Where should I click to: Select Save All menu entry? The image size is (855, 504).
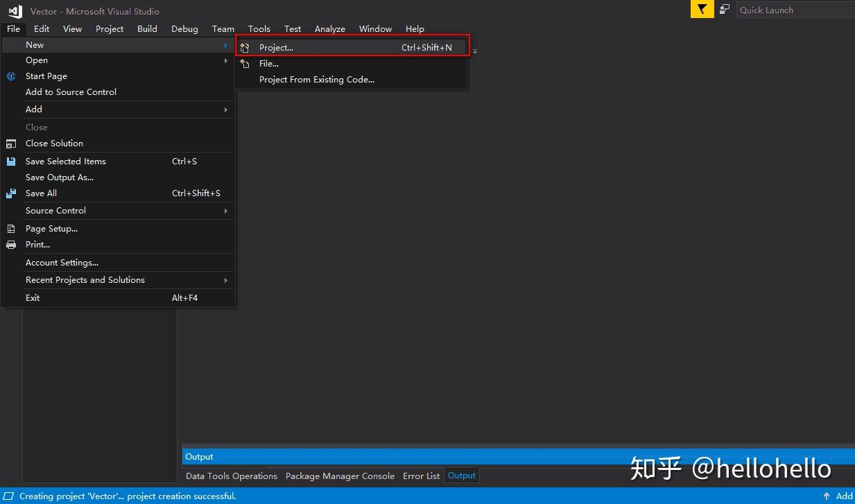click(x=118, y=193)
